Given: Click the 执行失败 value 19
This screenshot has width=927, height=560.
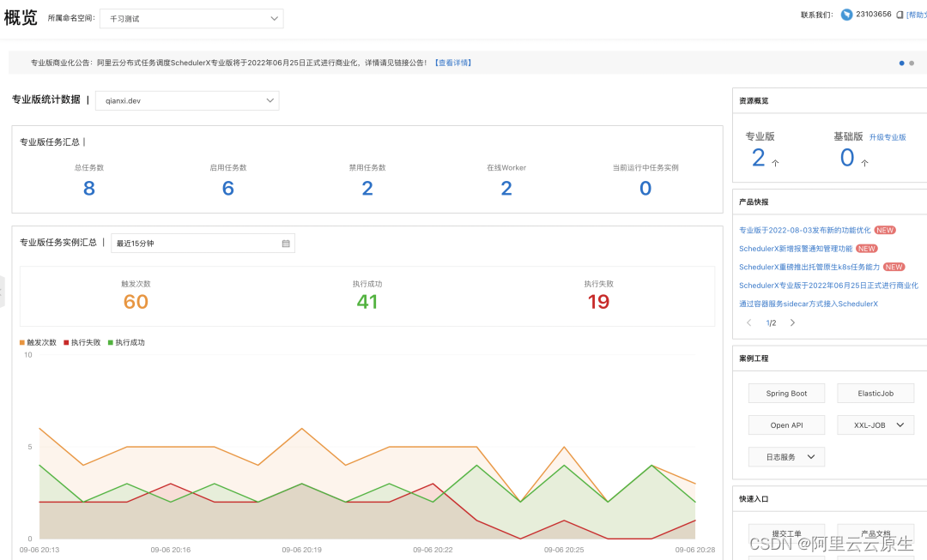Looking at the screenshot, I should [x=598, y=302].
